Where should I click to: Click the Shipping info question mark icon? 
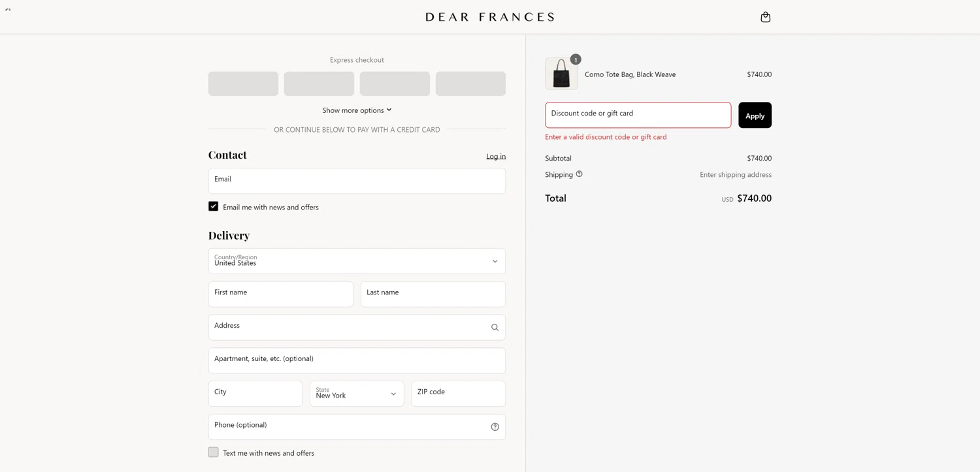point(579,174)
